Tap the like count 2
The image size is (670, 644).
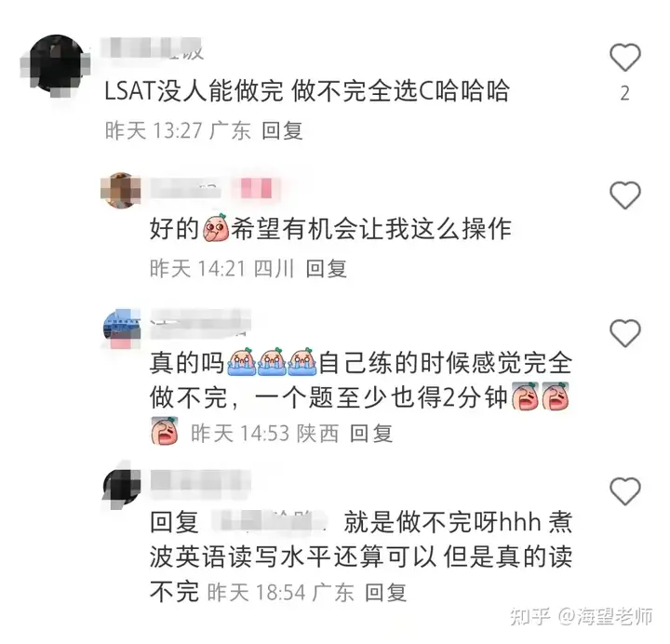pyautogui.click(x=624, y=93)
